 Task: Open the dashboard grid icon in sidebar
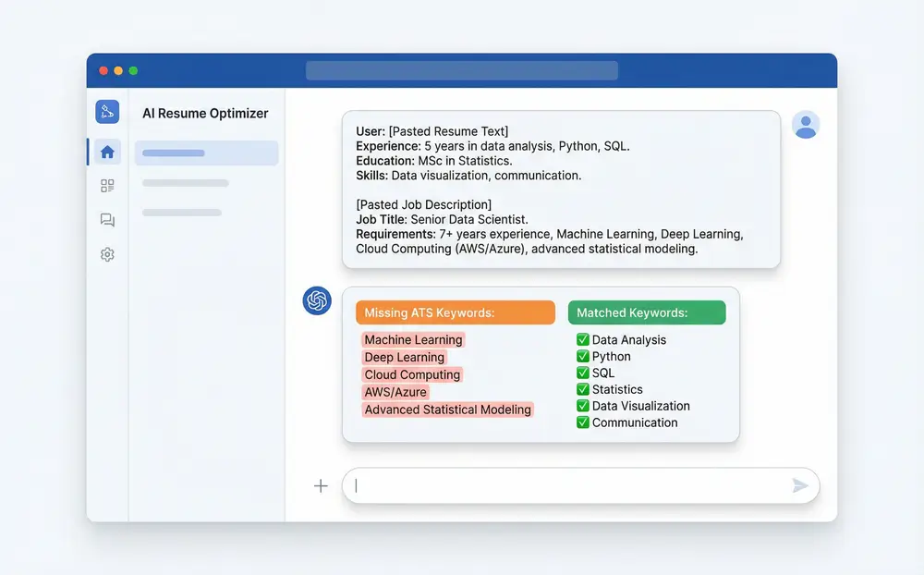pos(107,186)
